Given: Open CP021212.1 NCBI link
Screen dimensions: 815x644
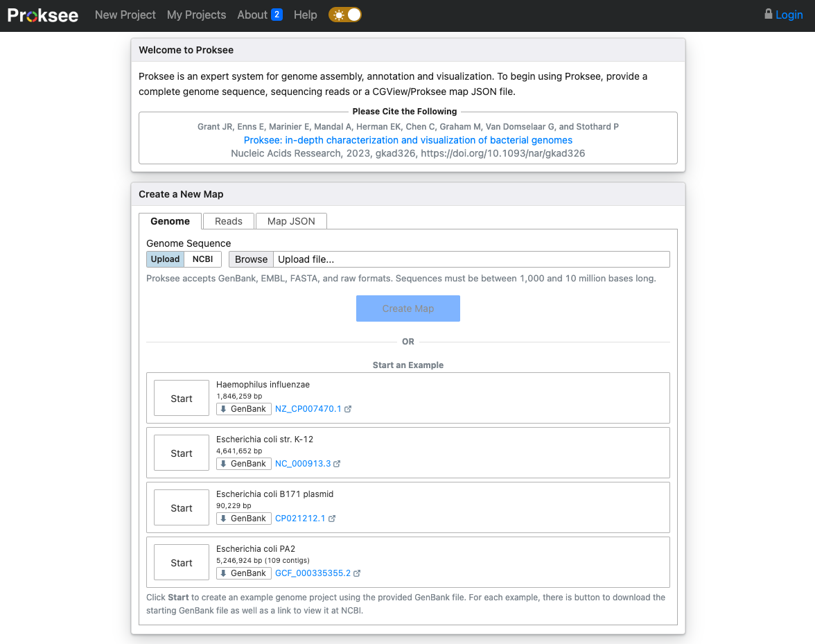Looking at the screenshot, I should pos(300,519).
